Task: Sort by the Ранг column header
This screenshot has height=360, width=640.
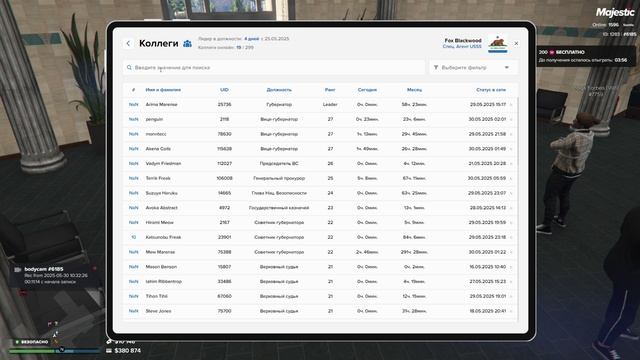Action: (330, 90)
